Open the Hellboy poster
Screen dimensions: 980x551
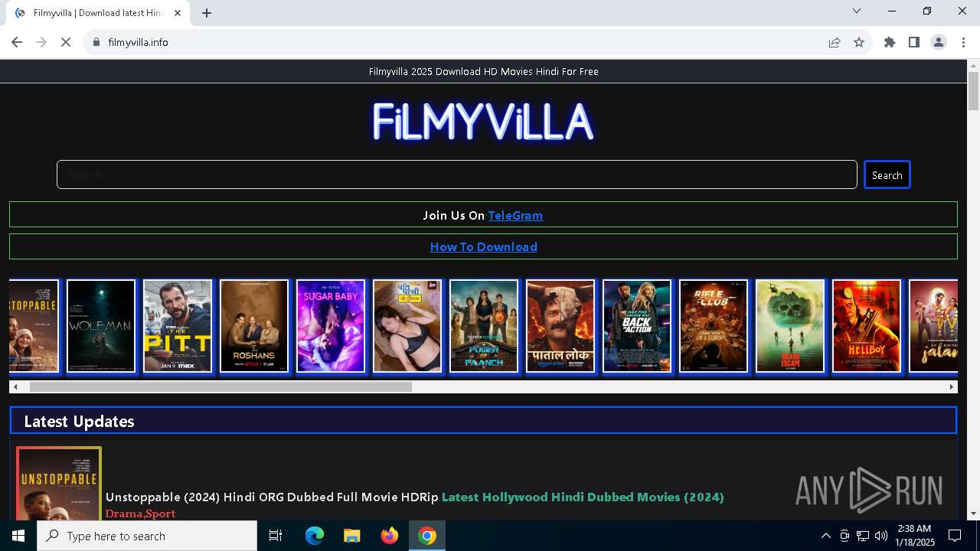(867, 326)
